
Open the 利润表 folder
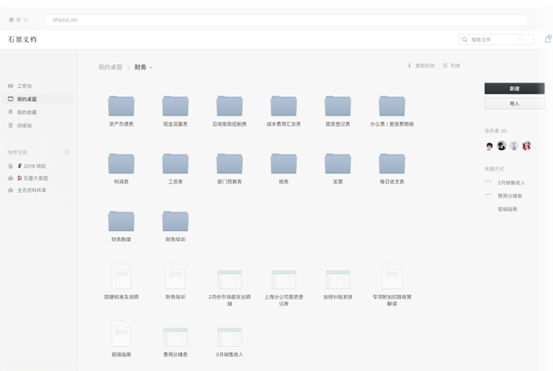coord(121,164)
